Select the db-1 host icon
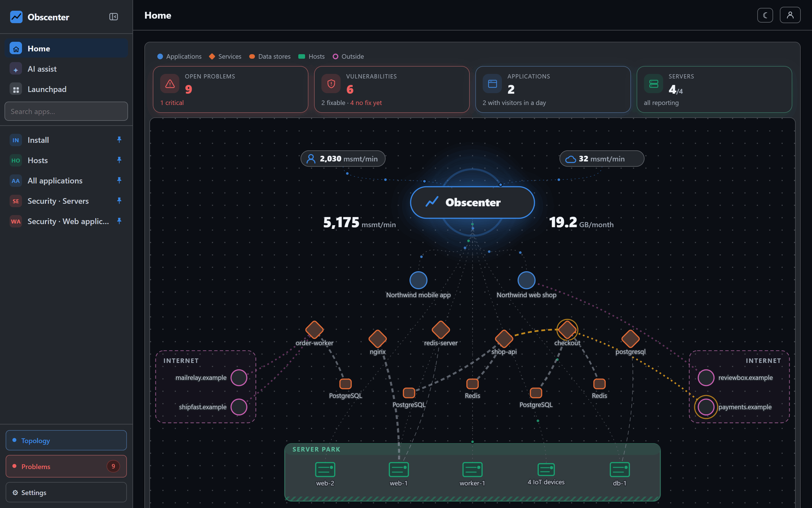This screenshot has width=812, height=508. tap(619, 469)
